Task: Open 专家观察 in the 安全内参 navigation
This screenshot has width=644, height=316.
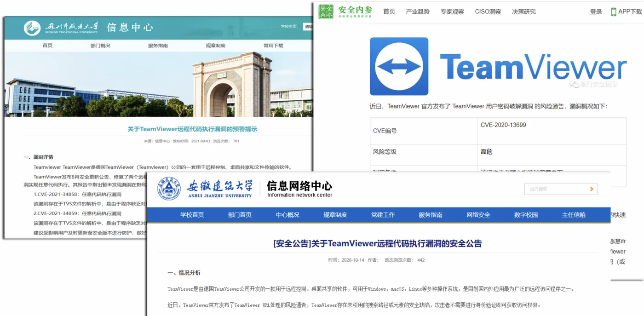Action: pyautogui.click(x=452, y=11)
